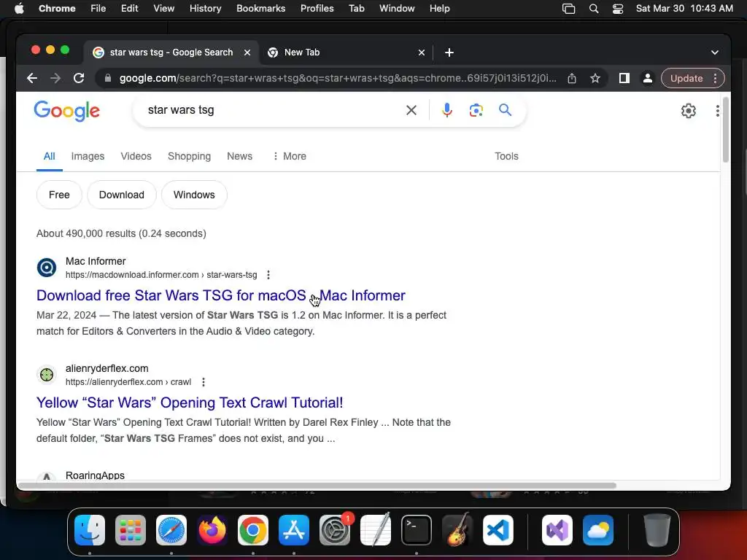The width and height of the screenshot is (747, 560).
Task: Close the New Tab tab
Action: 422,52
